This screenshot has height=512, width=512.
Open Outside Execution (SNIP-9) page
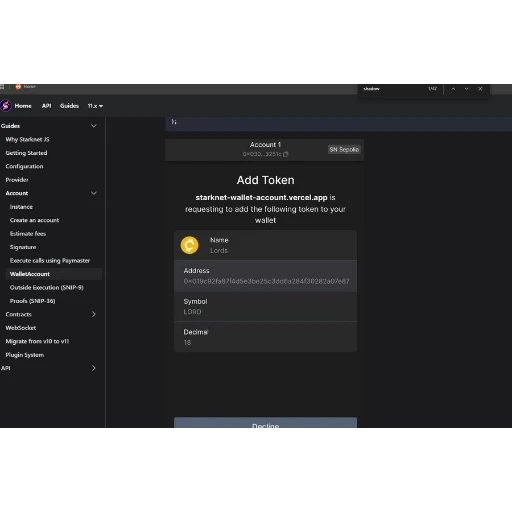click(47, 287)
